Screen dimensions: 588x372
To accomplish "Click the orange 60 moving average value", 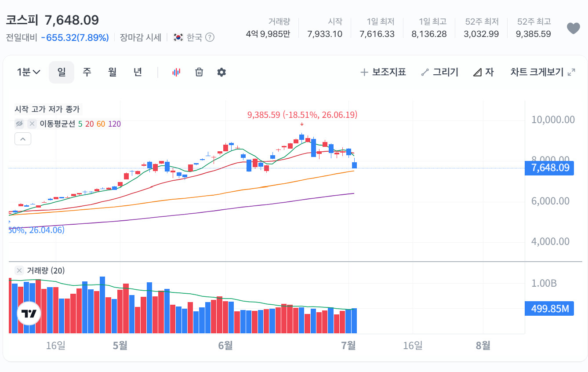I will [101, 124].
